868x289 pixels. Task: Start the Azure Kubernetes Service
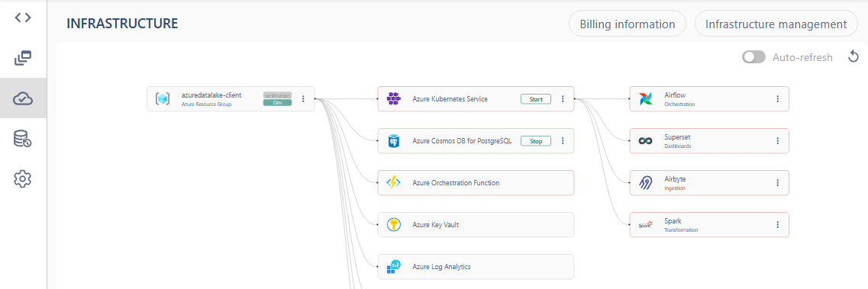point(535,99)
